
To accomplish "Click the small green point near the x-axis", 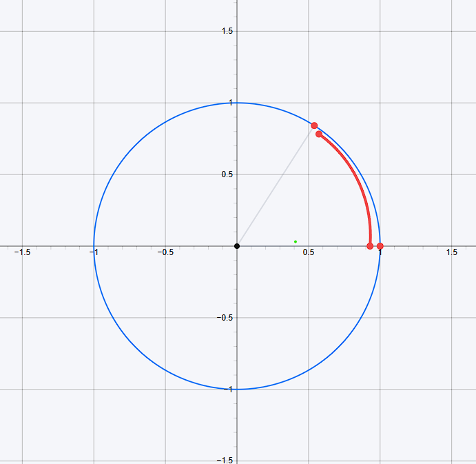I will (x=296, y=241).
